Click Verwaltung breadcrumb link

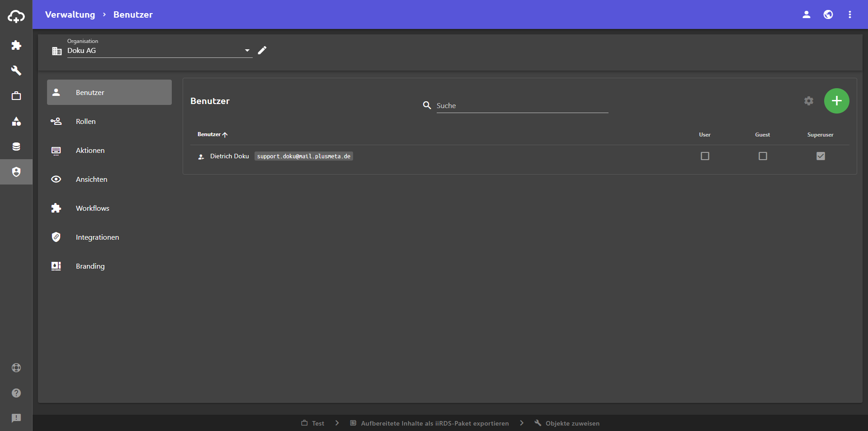click(x=70, y=14)
